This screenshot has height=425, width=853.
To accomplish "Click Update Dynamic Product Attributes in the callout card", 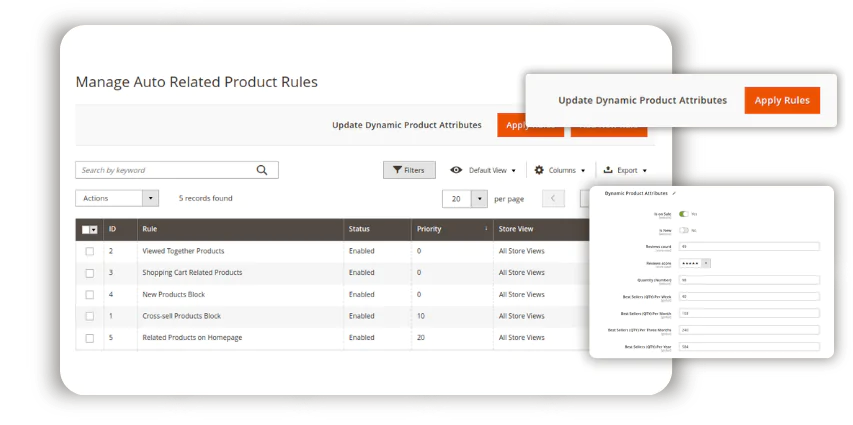I will (642, 101).
